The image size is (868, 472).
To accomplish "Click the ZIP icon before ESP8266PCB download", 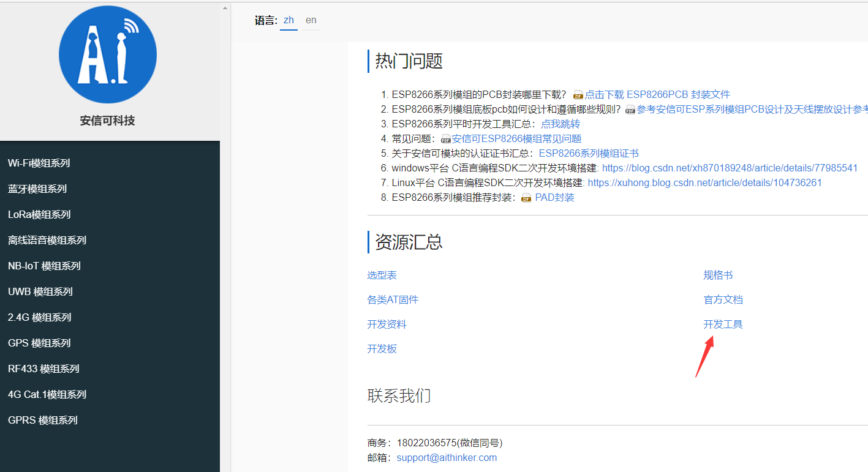I will (578, 95).
